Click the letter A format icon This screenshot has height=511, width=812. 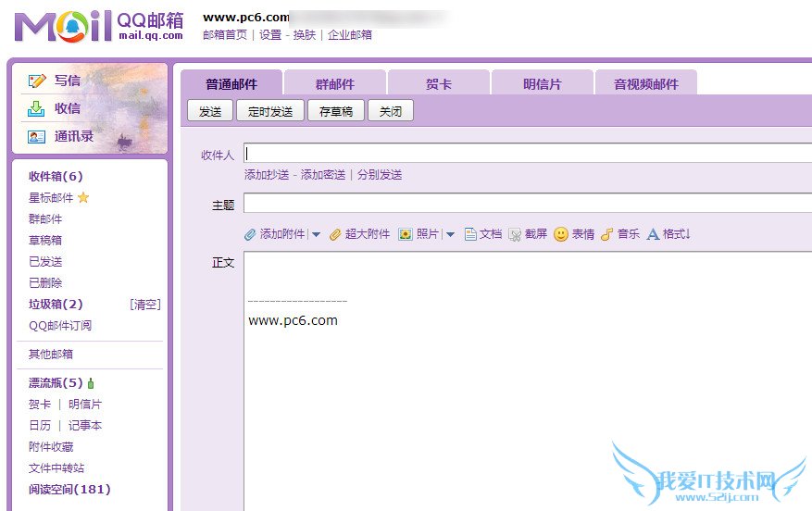point(653,234)
